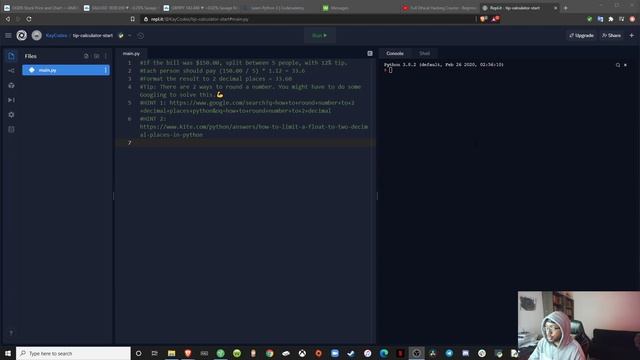
Task: Switch to the YouTube browser tab
Action: (x=440, y=8)
